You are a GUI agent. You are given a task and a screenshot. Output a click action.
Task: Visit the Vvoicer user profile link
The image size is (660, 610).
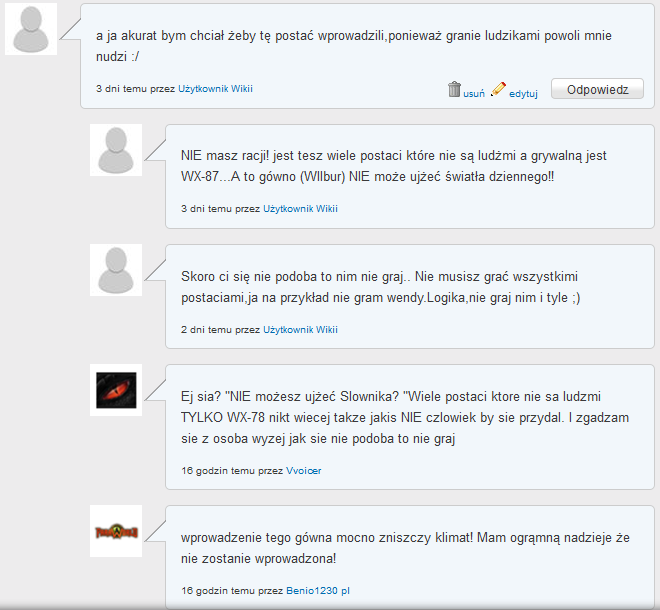pyautogui.click(x=304, y=469)
